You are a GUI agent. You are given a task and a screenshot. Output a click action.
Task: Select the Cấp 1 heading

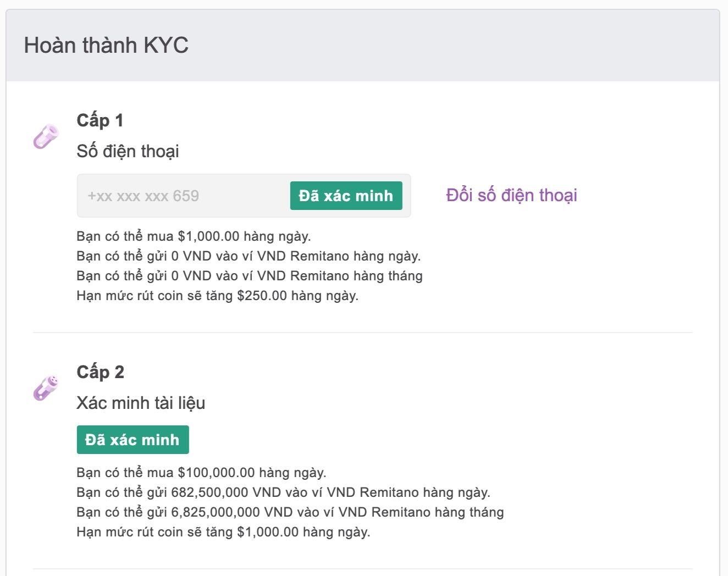click(x=100, y=120)
